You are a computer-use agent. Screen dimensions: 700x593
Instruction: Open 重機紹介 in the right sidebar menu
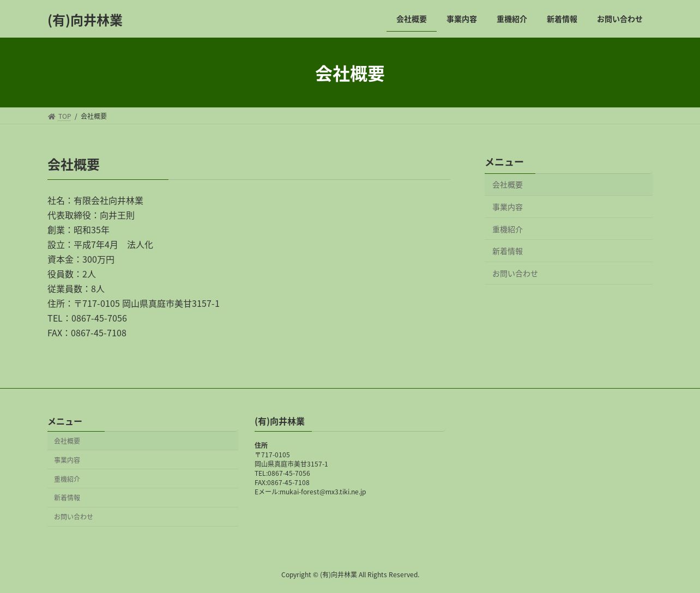pos(569,229)
